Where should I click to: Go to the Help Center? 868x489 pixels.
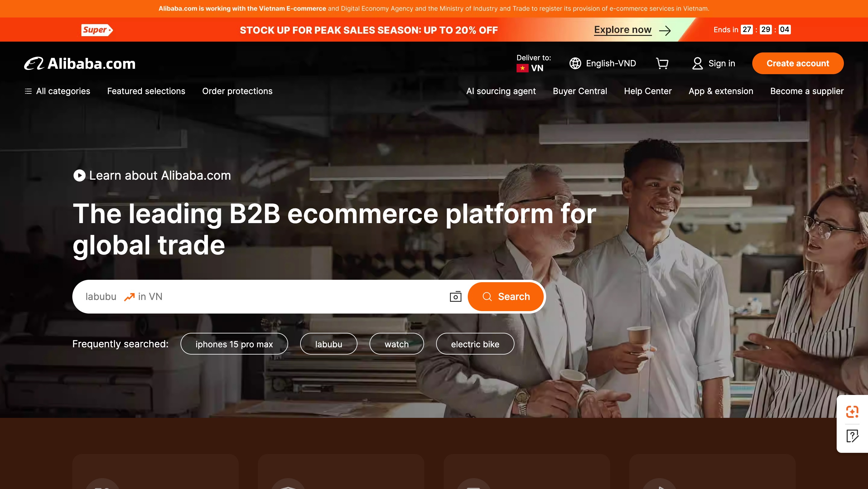pyautogui.click(x=648, y=91)
